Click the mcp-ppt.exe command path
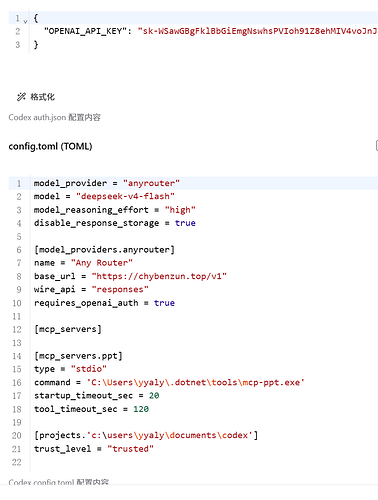378x500 pixels. (x=196, y=382)
